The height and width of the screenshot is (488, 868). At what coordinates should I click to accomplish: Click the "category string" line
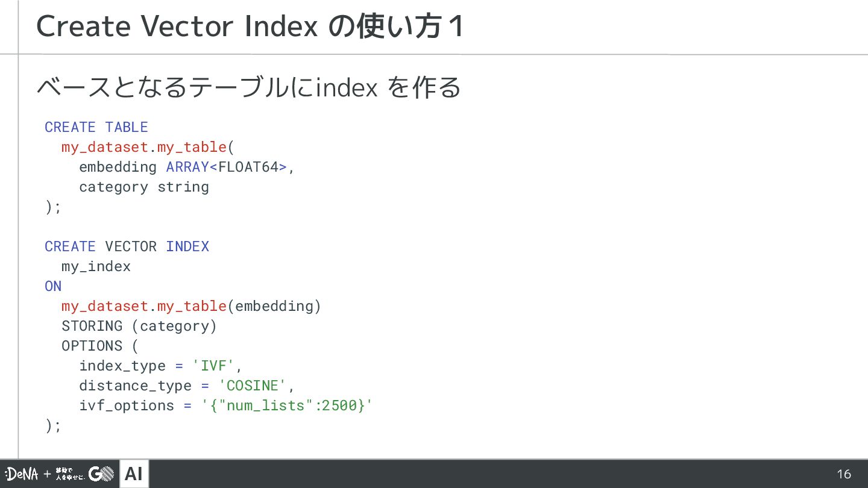(x=144, y=187)
